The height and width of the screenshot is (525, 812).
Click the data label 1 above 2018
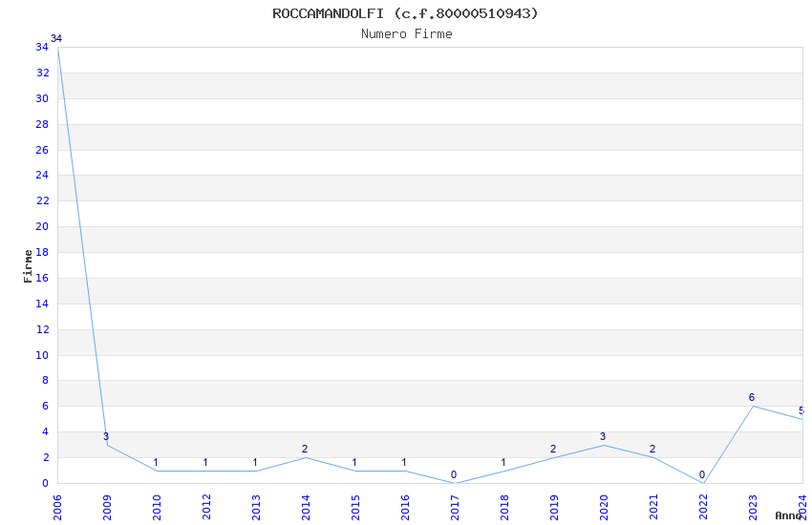point(503,462)
